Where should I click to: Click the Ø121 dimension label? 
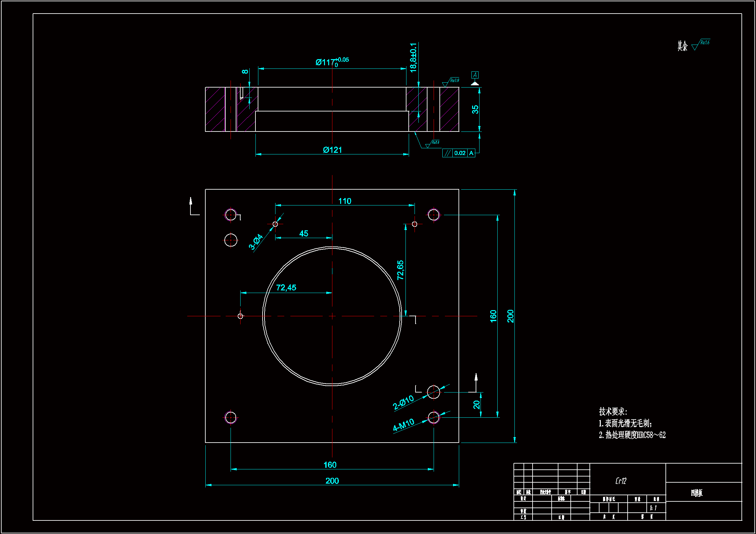click(332, 150)
